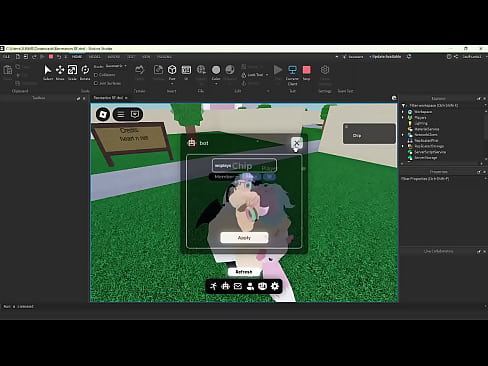488x366 pixels.
Task: Open the Color picker in ribbon
Action: coord(216,72)
